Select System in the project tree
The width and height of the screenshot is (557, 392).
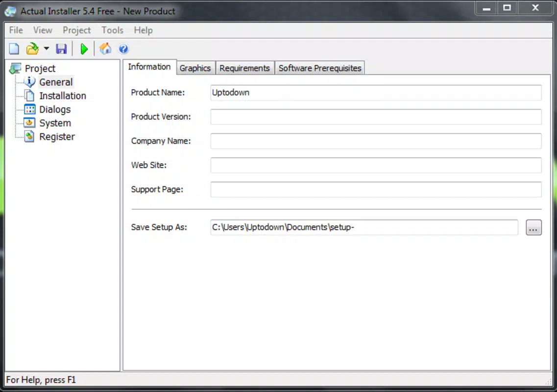tap(55, 123)
